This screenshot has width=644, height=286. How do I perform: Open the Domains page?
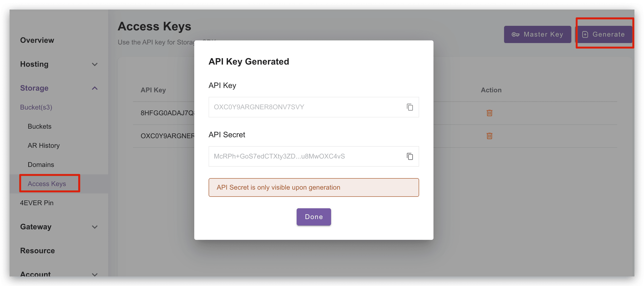[41, 165]
